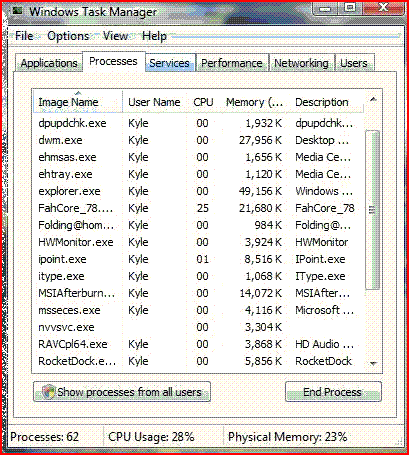Image resolution: width=409 pixels, height=455 pixels.
Task: Select the FahCore_78 process
Action: pos(198,208)
